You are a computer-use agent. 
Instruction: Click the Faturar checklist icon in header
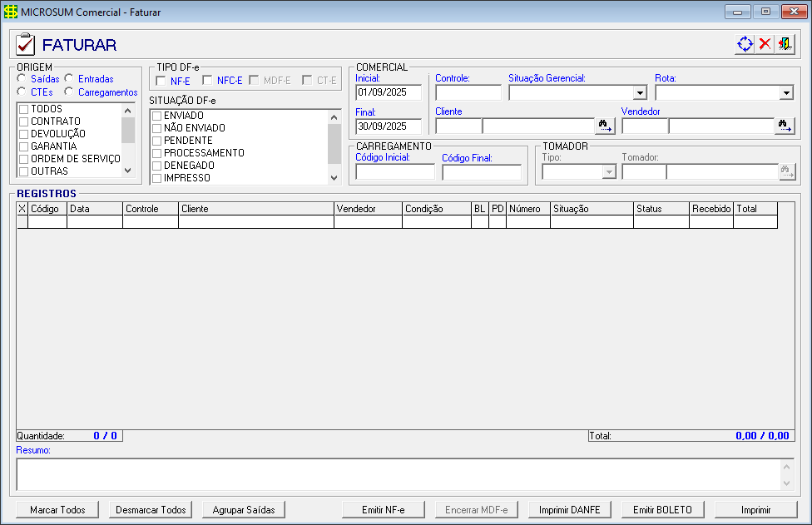[x=26, y=44]
